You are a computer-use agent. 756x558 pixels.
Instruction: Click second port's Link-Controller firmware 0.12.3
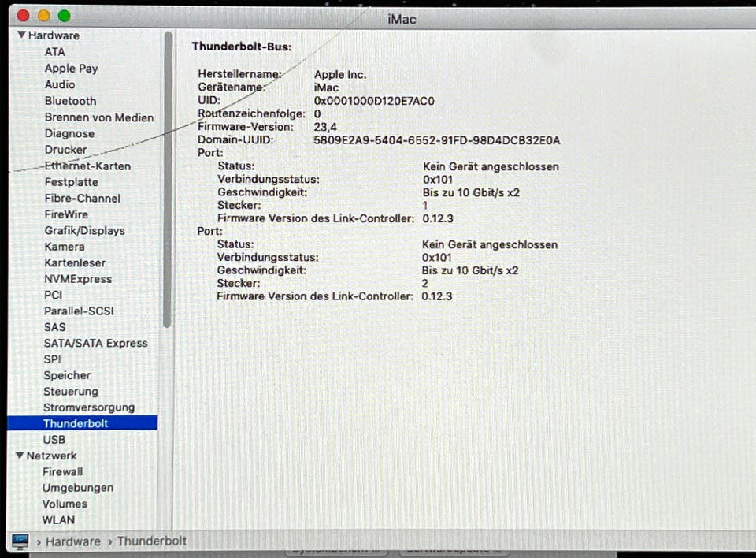pos(437,296)
